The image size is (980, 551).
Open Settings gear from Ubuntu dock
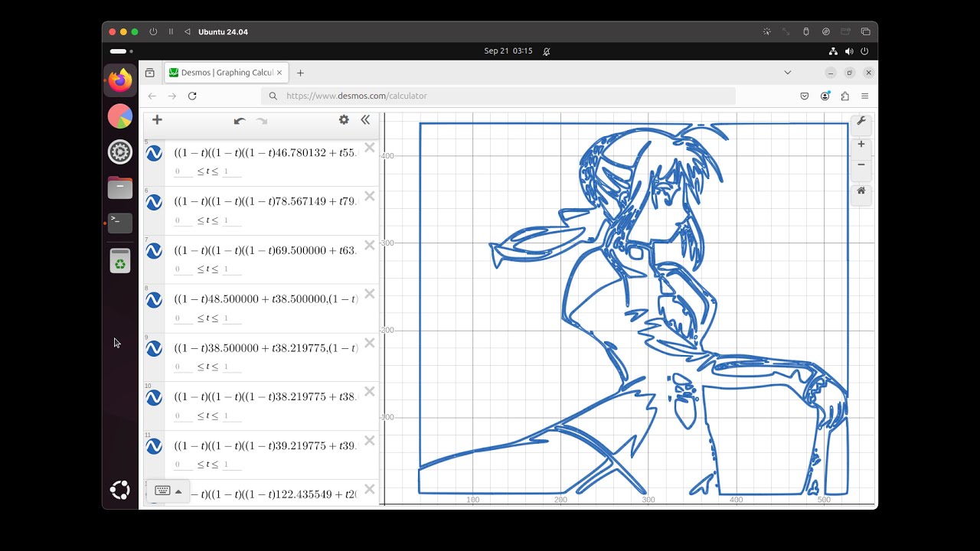(120, 152)
